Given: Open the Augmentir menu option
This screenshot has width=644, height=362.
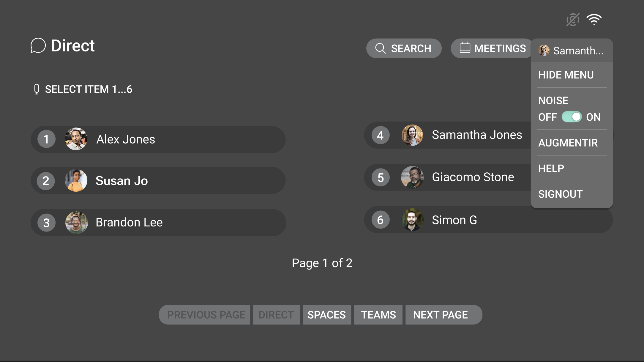Looking at the screenshot, I should (568, 142).
